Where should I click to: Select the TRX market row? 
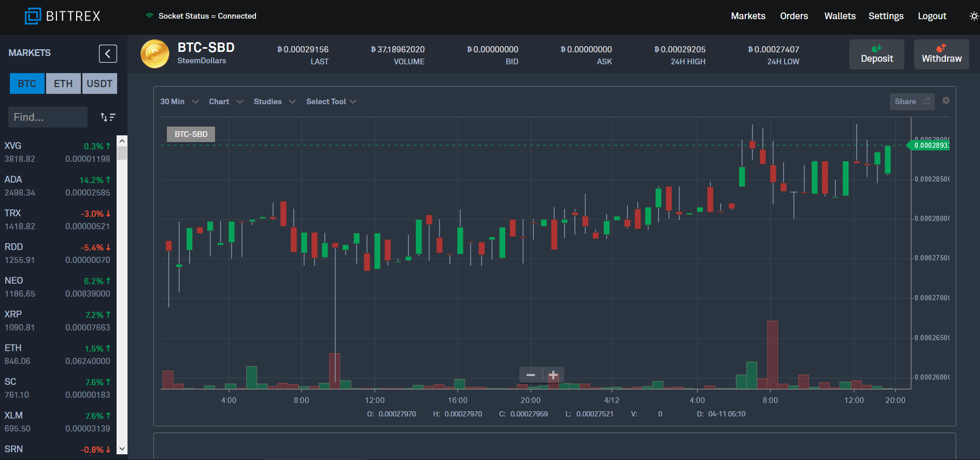click(58, 220)
